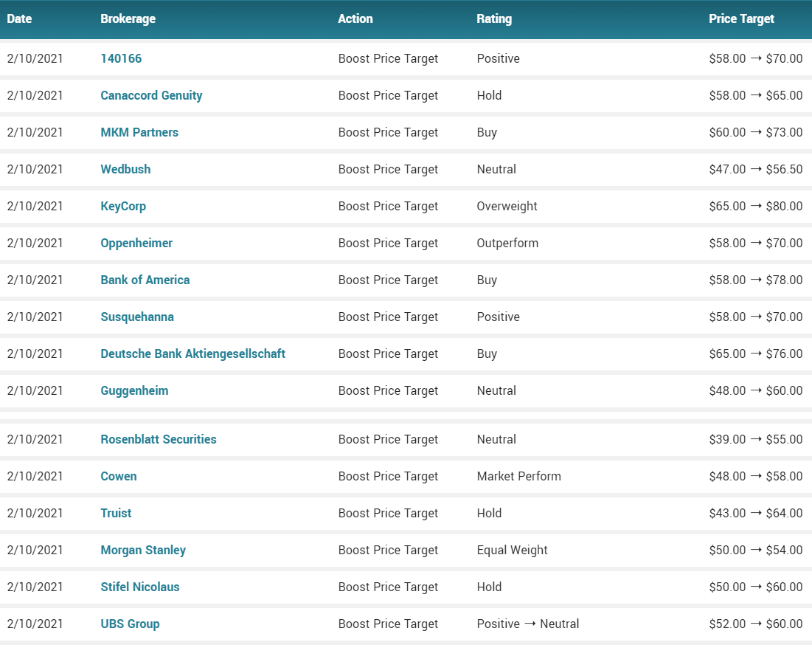Go to the Morgan Stanley page
This screenshot has width=812, height=645.
143,551
